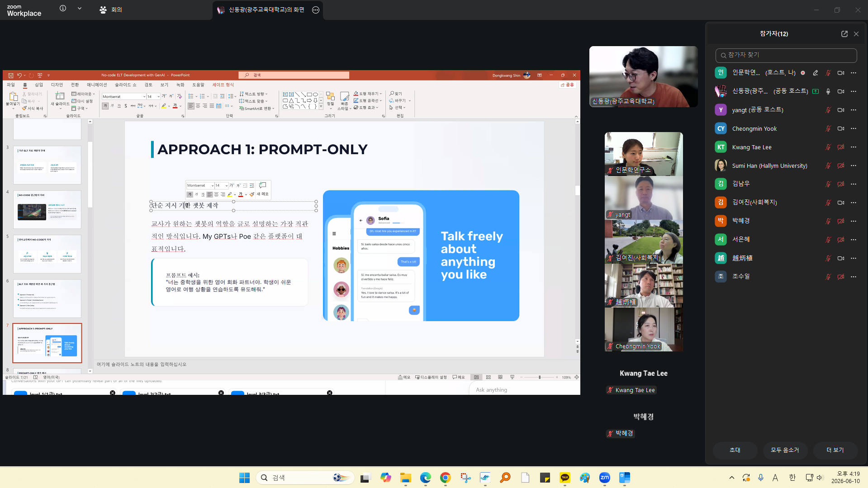
Task: Toggle mute for yangt participant
Action: click(828, 110)
